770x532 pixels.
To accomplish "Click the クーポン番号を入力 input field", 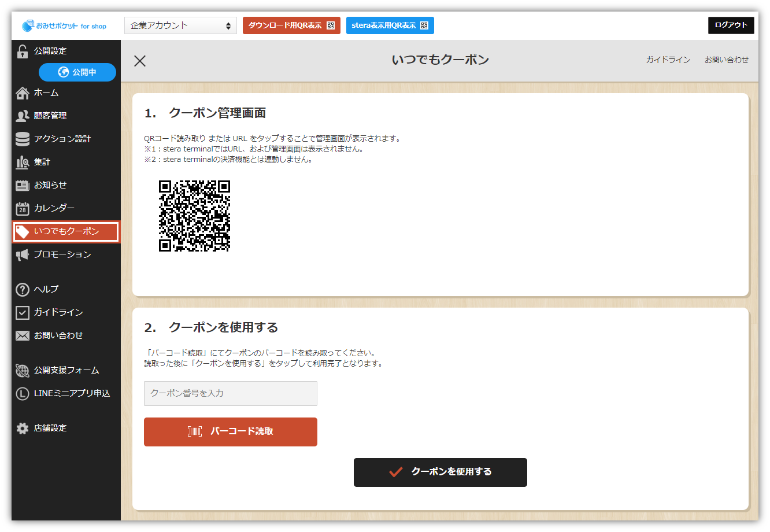I will point(231,393).
